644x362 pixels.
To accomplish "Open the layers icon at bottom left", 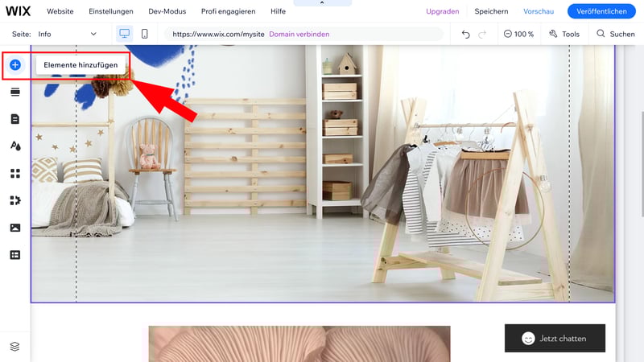I will 15,346.
